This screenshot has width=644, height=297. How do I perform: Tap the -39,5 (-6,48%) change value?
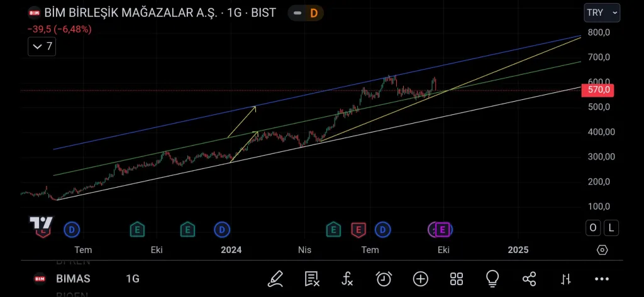coord(60,30)
